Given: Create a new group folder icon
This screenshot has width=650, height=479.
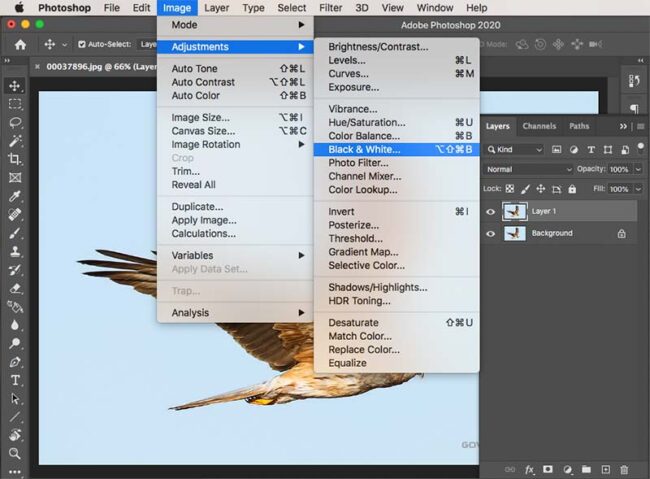Looking at the screenshot, I should tap(586, 469).
